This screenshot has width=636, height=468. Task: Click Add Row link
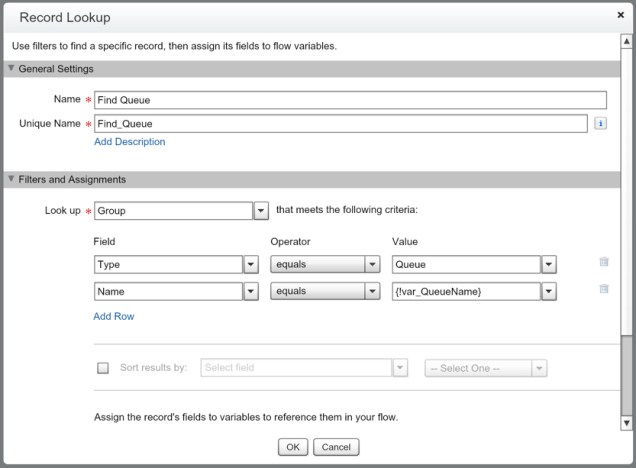pos(113,316)
